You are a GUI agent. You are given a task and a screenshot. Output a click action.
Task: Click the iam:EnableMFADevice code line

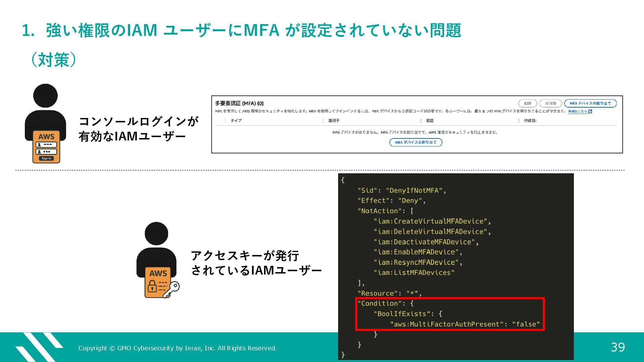coord(418,252)
